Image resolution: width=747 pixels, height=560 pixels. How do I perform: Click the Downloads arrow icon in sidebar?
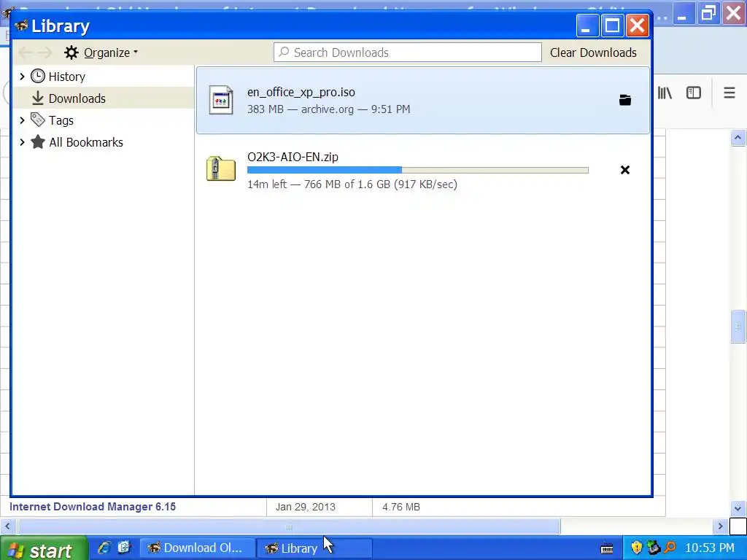click(38, 98)
